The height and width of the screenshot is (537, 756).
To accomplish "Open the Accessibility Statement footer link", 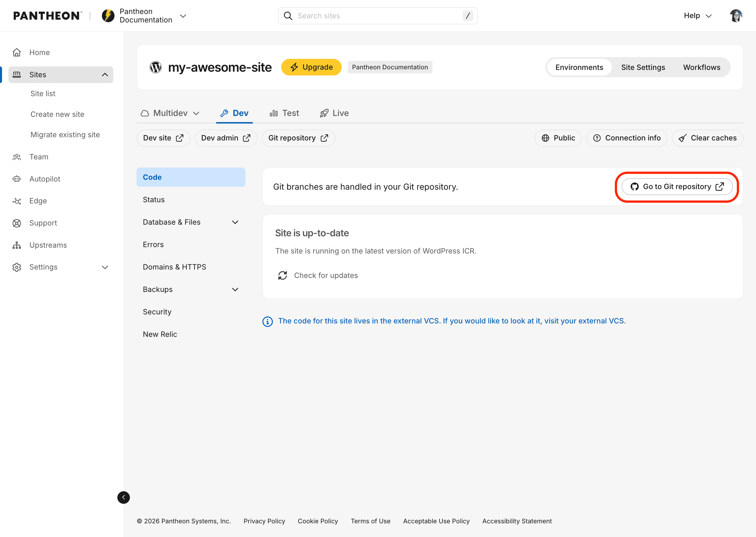I will click(517, 521).
